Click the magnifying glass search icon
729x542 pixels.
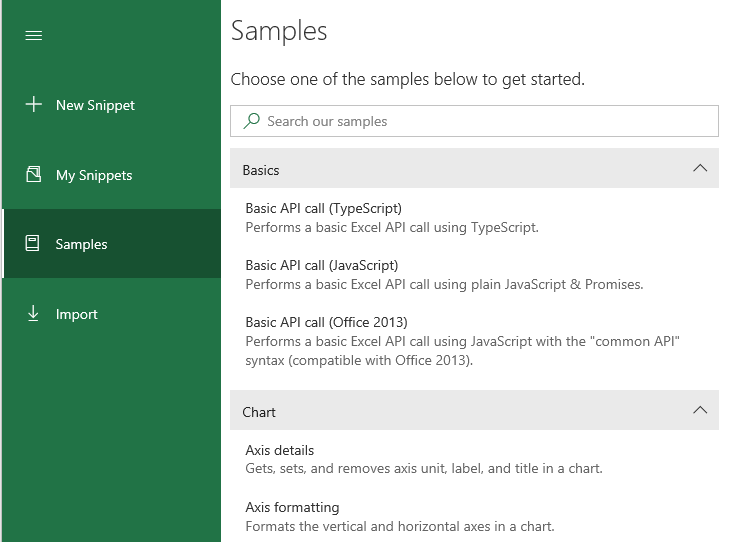(x=251, y=121)
